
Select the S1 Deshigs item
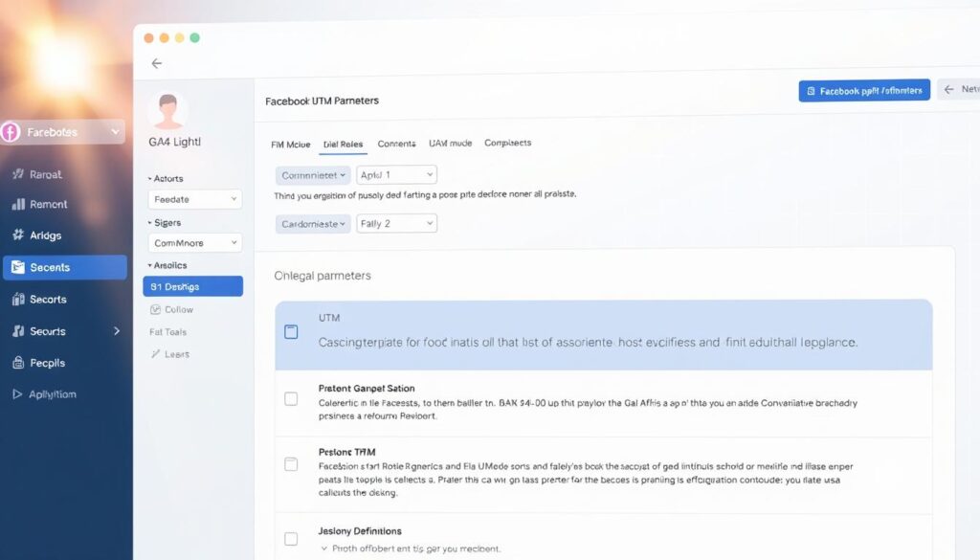(x=192, y=286)
